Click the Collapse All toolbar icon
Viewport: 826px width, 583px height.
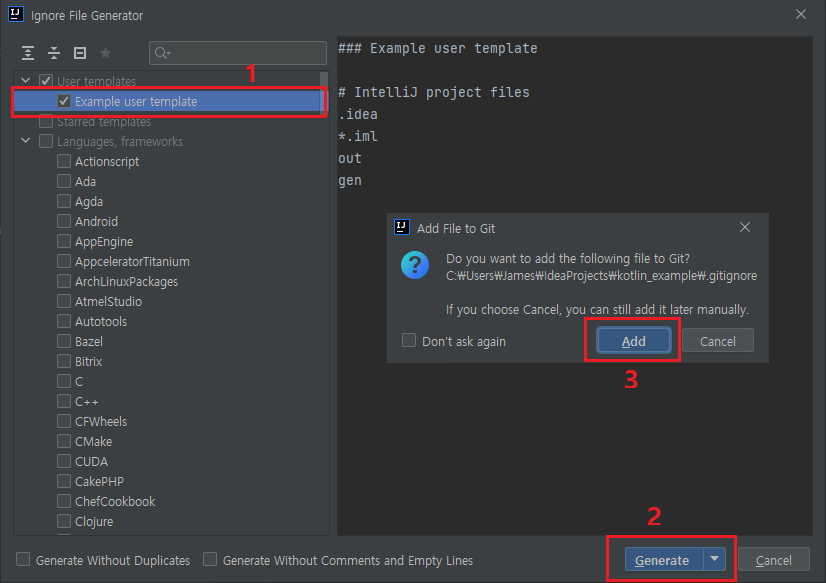[54, 53]
